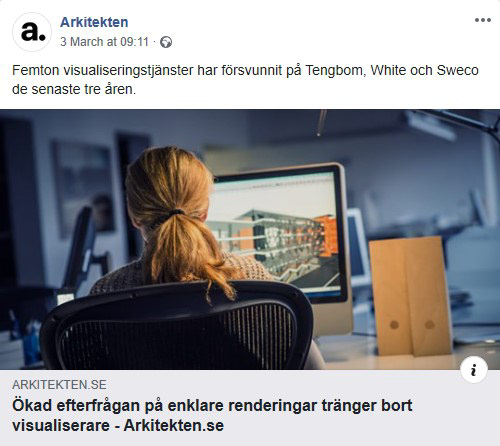
Task: Open the article link preview photo
Action: pos(250,239)
